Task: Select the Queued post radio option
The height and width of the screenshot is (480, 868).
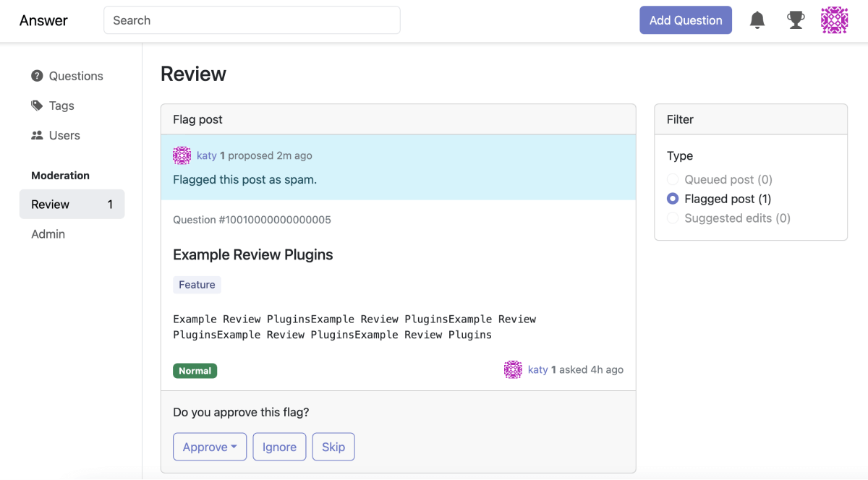Action: pos(673,179)
